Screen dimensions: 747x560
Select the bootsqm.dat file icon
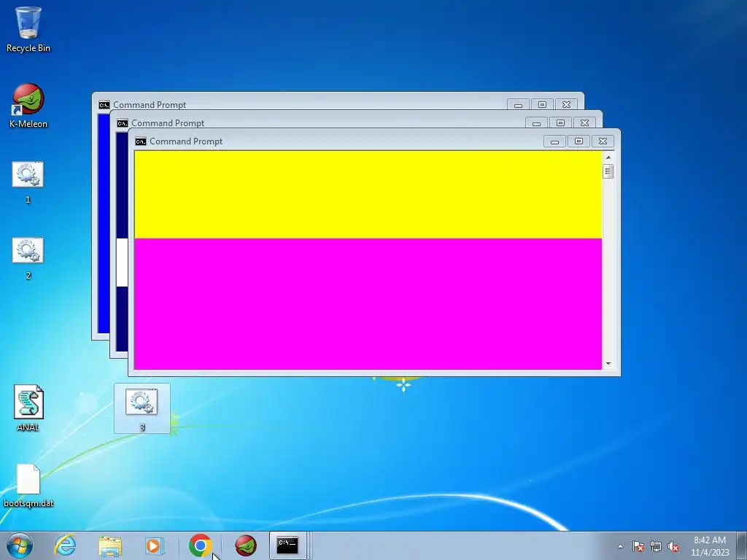28,486
